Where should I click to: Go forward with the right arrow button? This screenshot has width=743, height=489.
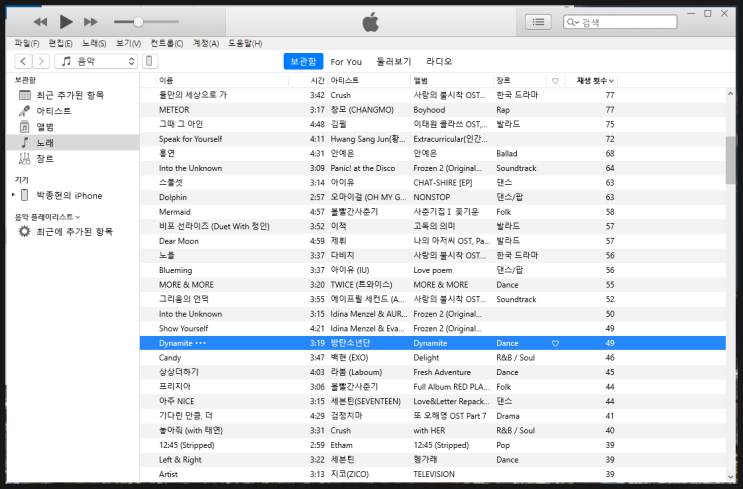click(x=41, y=61)
